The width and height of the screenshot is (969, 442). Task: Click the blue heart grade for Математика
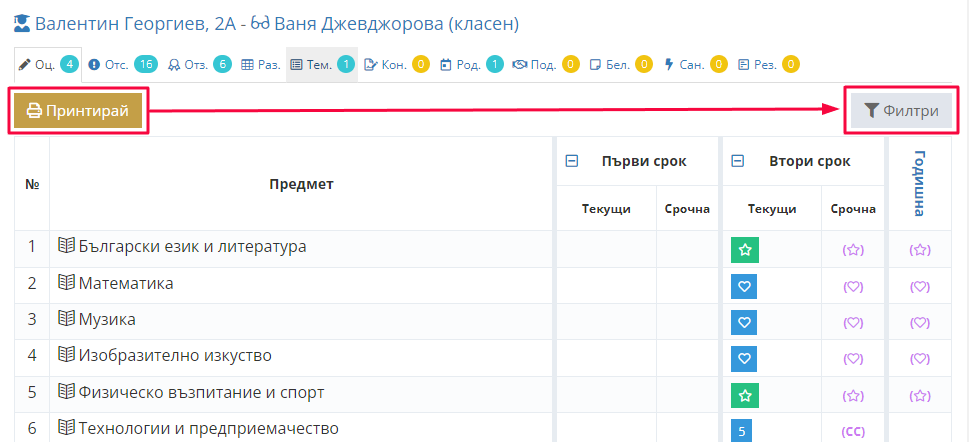coord(745,286)
